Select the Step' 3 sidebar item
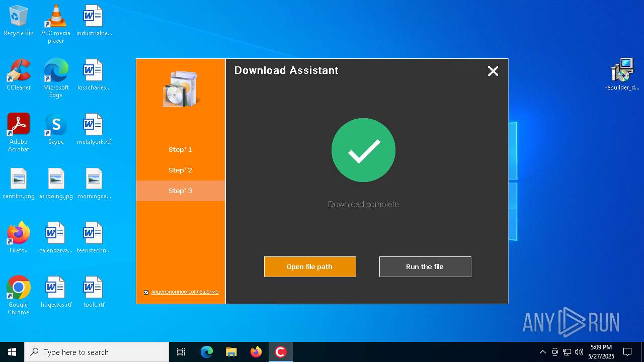This screenshot has width=644, height=362. 181,191
